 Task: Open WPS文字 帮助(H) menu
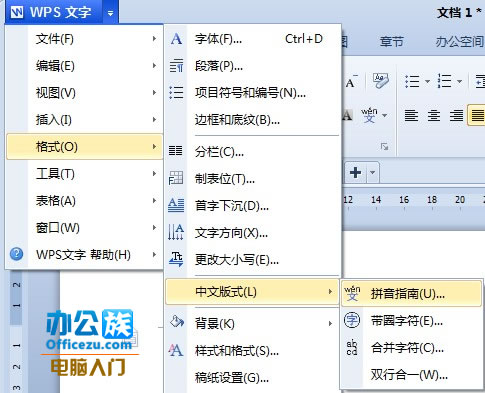pyautogui.click(x=84, y=255)
